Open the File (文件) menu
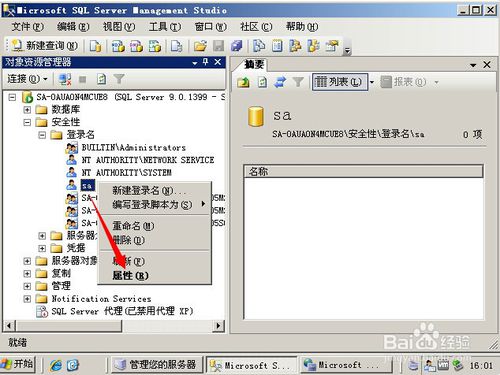 [27, 27]
